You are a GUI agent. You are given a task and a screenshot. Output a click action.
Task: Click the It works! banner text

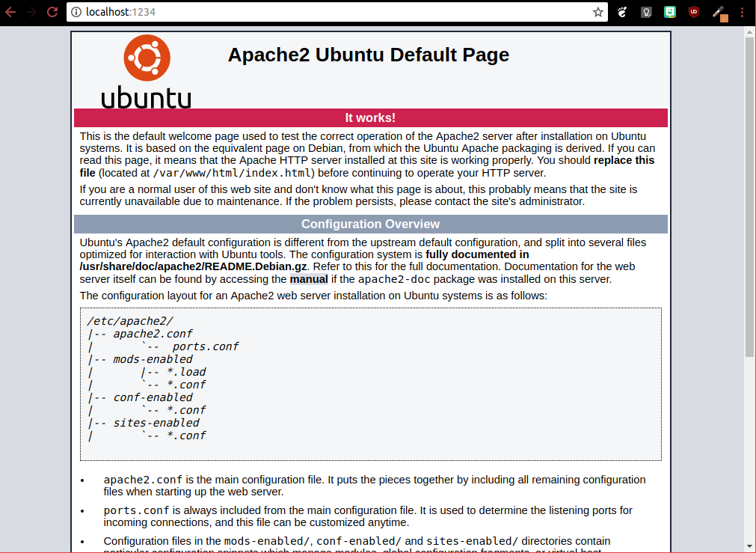[x=370, y=117]
